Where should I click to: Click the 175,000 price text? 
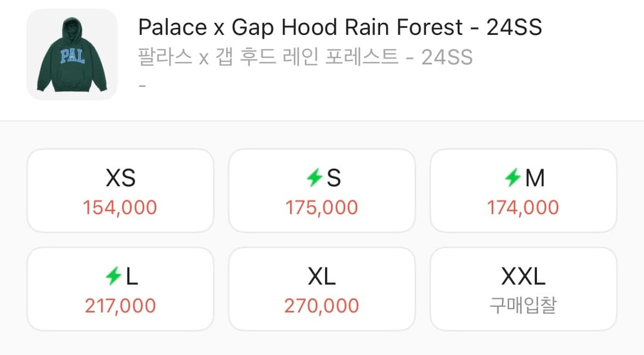click(322, 207)
